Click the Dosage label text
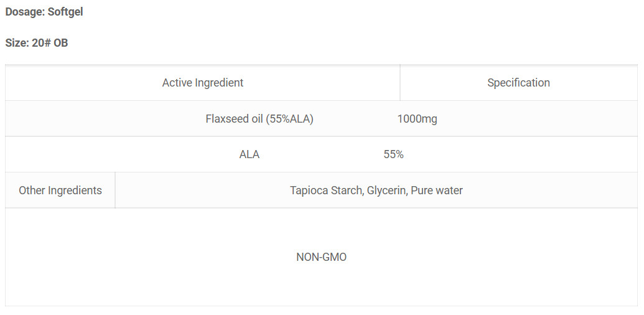 coord(25,12)
